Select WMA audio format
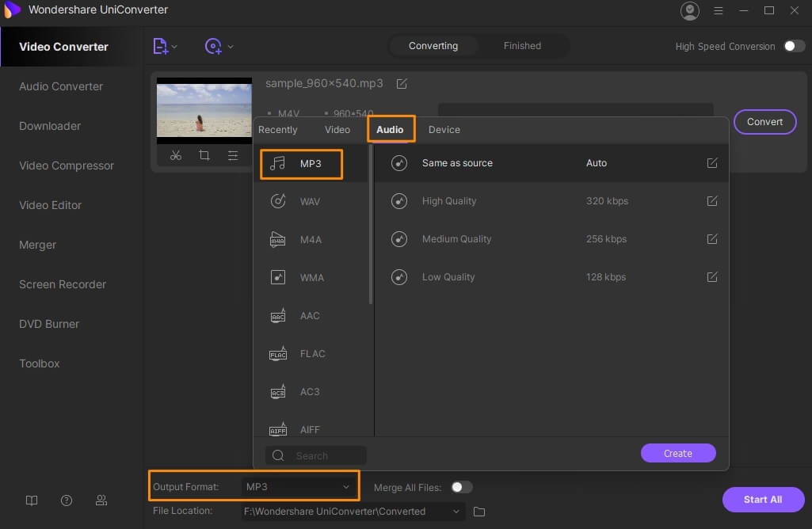This screenshot has height=529, width=812. [x=311, y=277]
